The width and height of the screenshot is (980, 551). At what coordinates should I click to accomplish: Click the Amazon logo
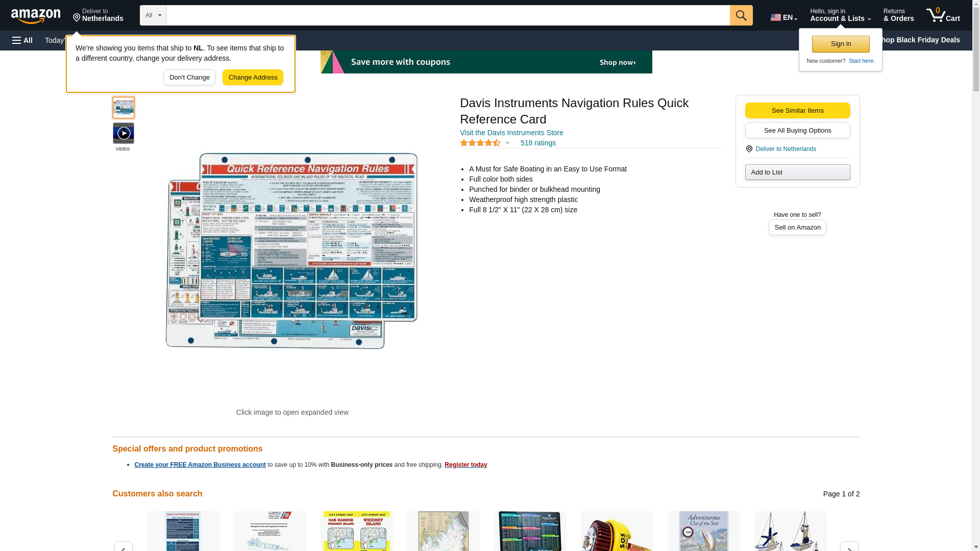(36, 16)
